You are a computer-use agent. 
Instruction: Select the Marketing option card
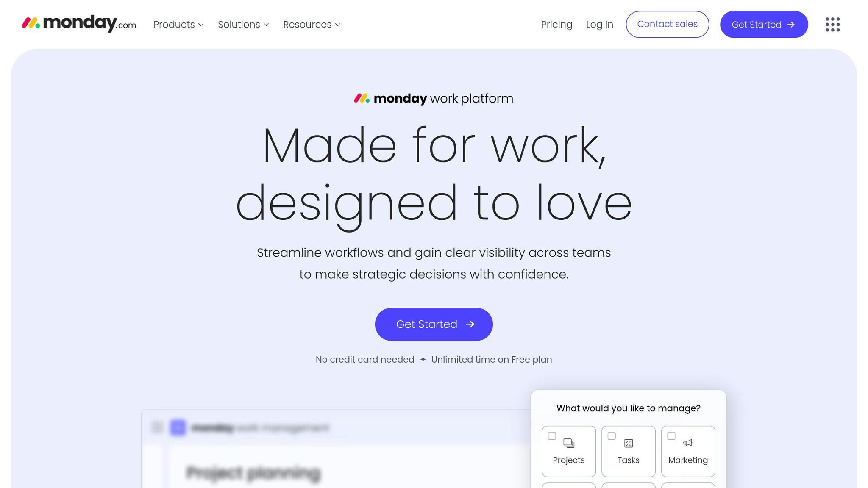(x=688, y=460)
